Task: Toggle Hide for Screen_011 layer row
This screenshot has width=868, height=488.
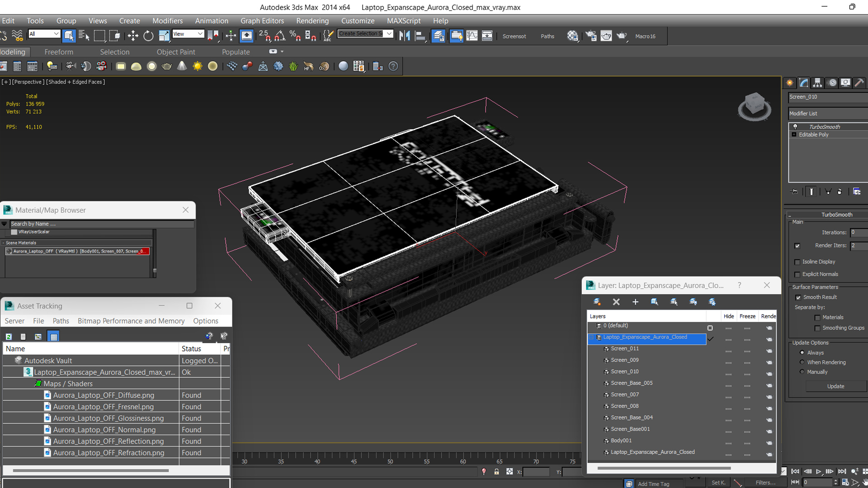Action: click(728, 351)
